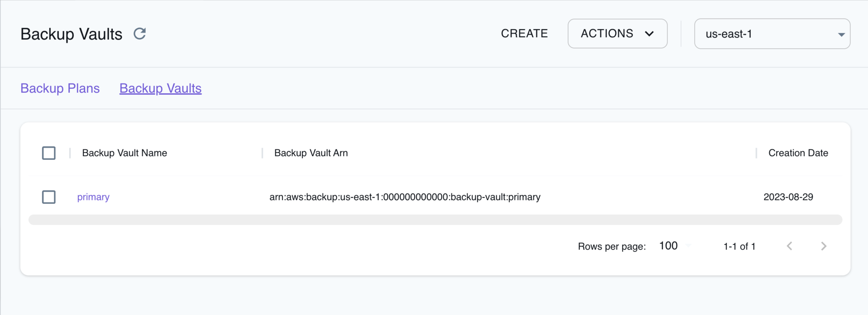The height and width of the screenshot is (315, 868).
Task: Toggle selection of the primary backup vault
Action: point(48,197)
